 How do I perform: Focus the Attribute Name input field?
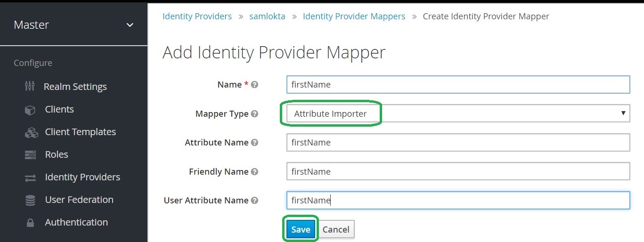tap(458, 143)
